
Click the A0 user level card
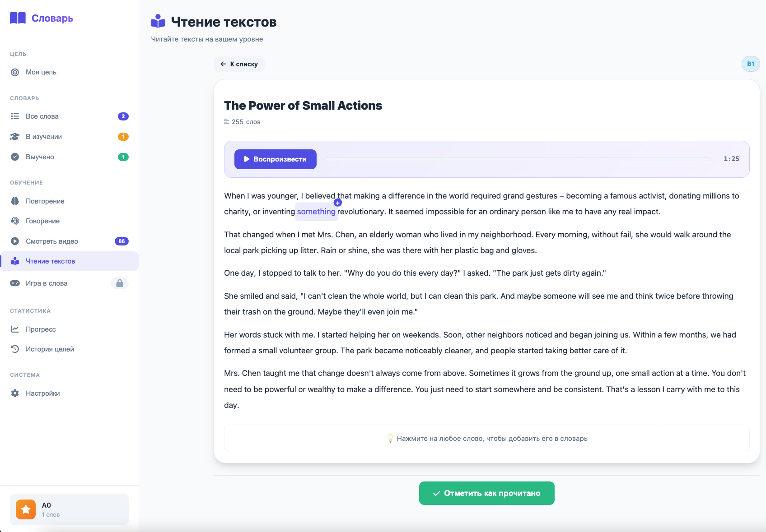tap(69, 509)
